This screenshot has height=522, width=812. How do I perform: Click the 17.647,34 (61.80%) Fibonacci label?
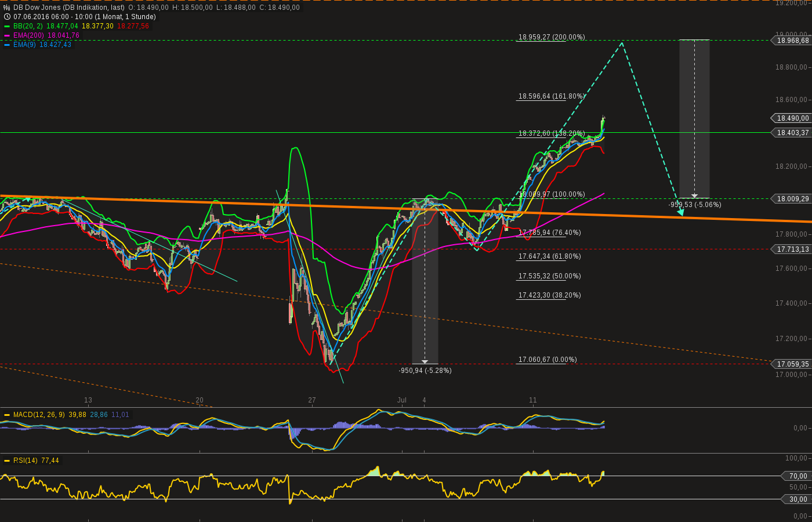550,256
